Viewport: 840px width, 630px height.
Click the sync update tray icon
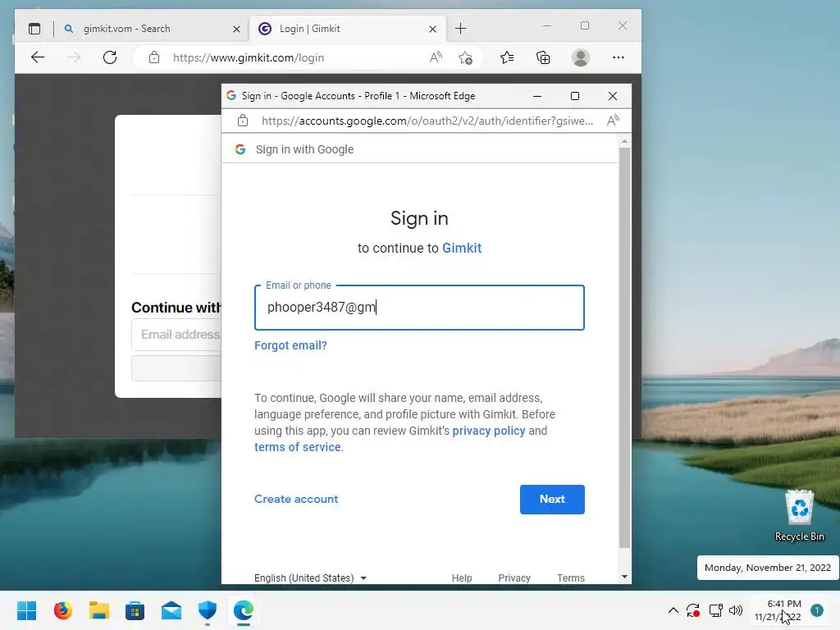[x=693, y=610]
